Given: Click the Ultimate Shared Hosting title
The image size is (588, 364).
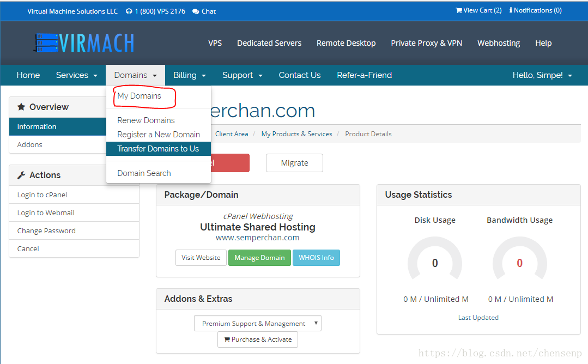Looking at the screenshot, I should point(258,227).
